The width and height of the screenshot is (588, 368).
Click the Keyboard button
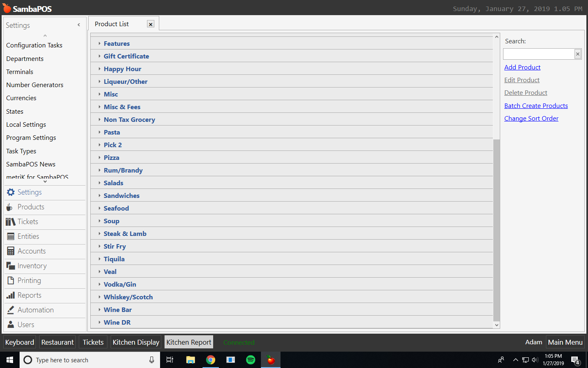(20, 342)
